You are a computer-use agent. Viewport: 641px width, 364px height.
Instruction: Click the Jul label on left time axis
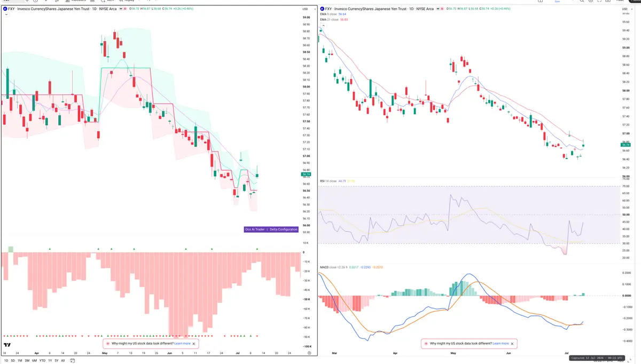(237, 353)
